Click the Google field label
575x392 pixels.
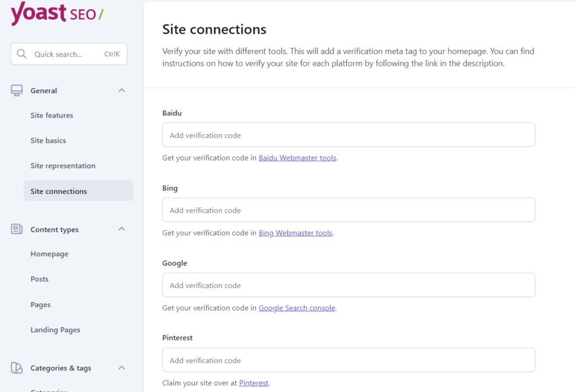(x=175, y=263)
